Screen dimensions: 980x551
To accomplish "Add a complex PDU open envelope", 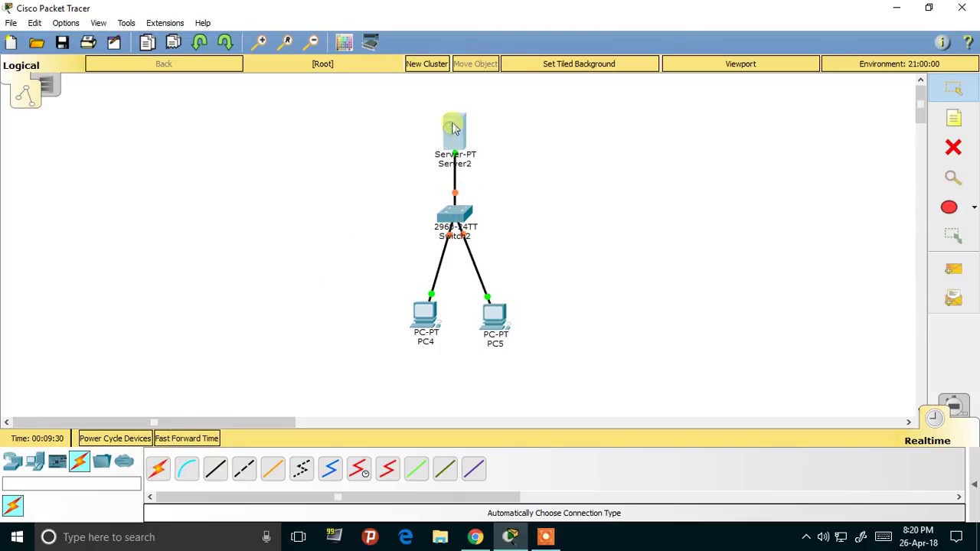I will (953, 298).
